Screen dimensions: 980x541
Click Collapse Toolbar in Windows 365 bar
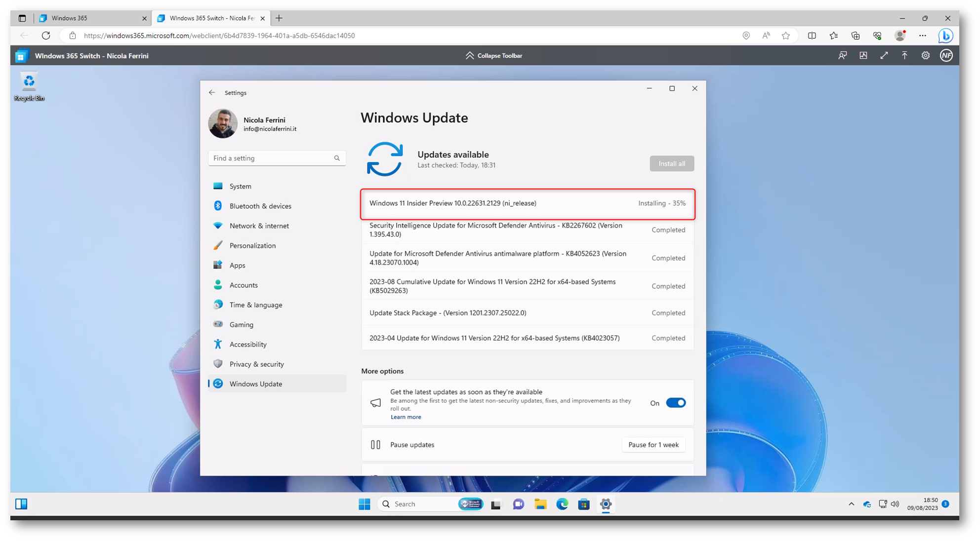493,56
